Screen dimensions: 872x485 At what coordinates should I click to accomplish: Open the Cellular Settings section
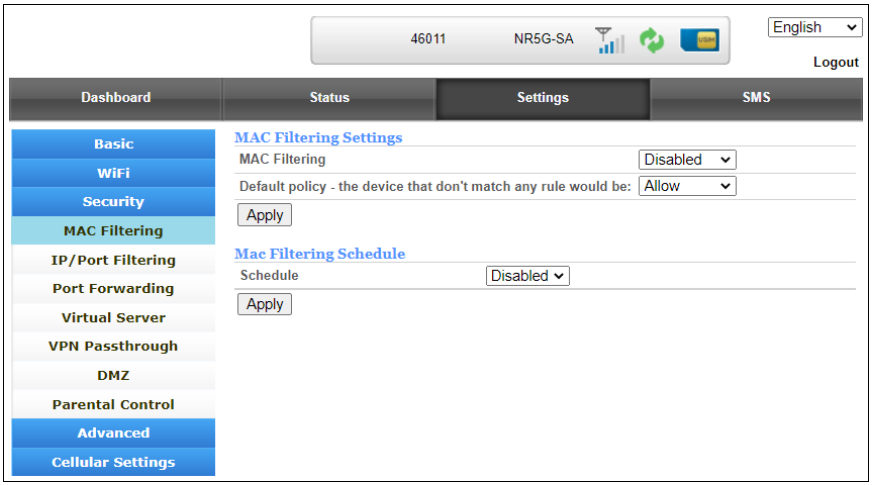tap(113, 462)
